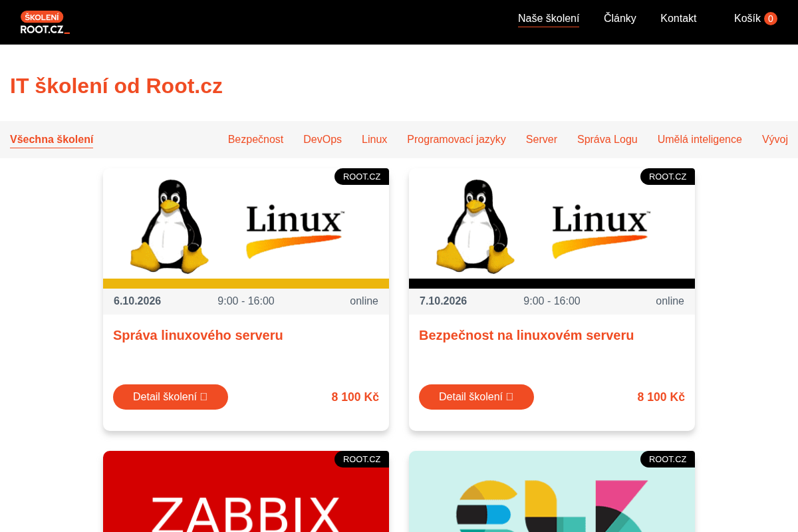Viewport: 798px width, 532px height.
Task: Open the Školení Root.cz logo homepage
Action: tap(45, 22)
